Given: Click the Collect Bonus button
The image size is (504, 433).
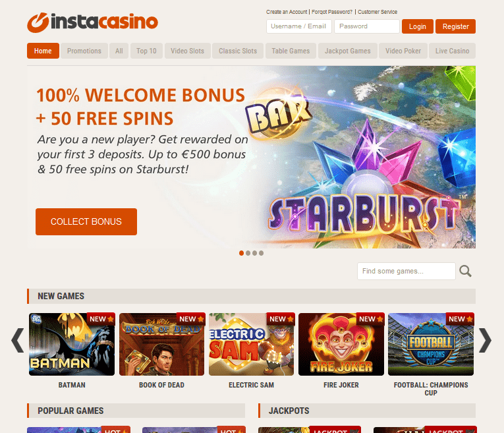Looking at the screenshot, I should pos(86,222).
